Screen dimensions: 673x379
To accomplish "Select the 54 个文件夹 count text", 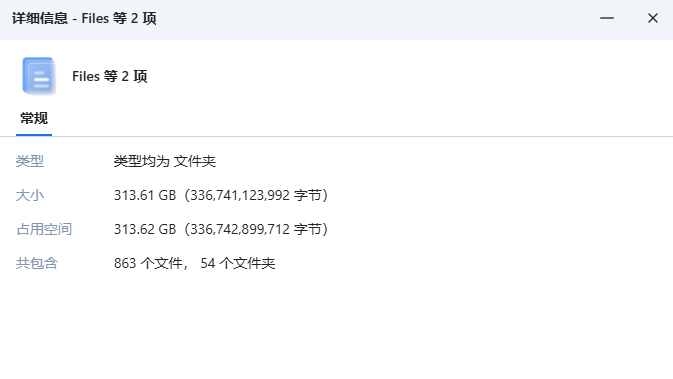I will (x=238, y=263).
